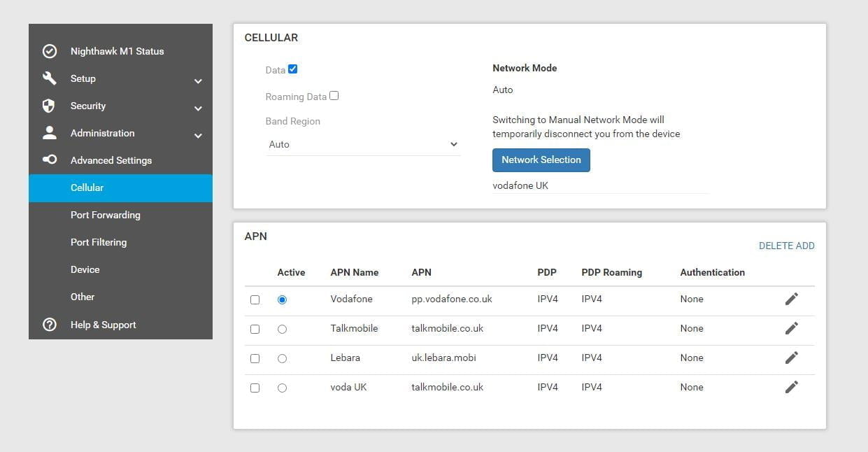Click the edit pencil for Lebara APN
The image size is (868, 452).
(x=791, y=358)
